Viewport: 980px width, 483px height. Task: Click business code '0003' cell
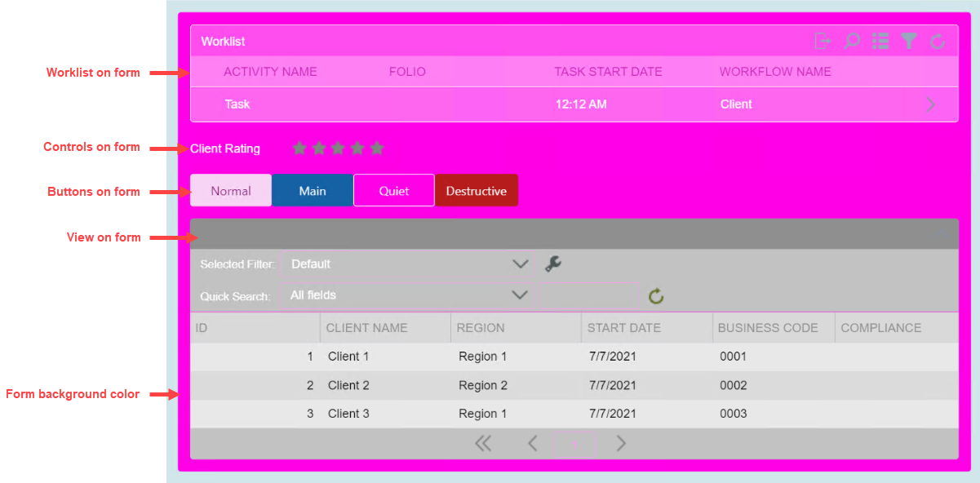pos(733,414)
